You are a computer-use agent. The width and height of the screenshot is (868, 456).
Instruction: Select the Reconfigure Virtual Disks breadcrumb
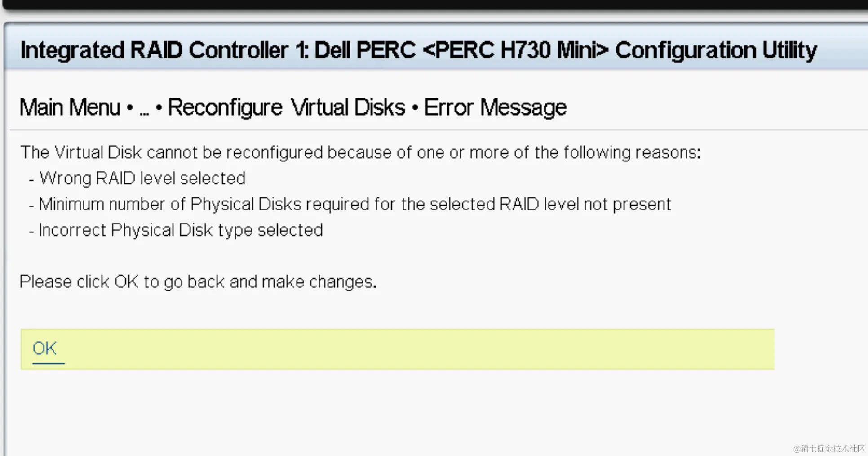[286, 107]
